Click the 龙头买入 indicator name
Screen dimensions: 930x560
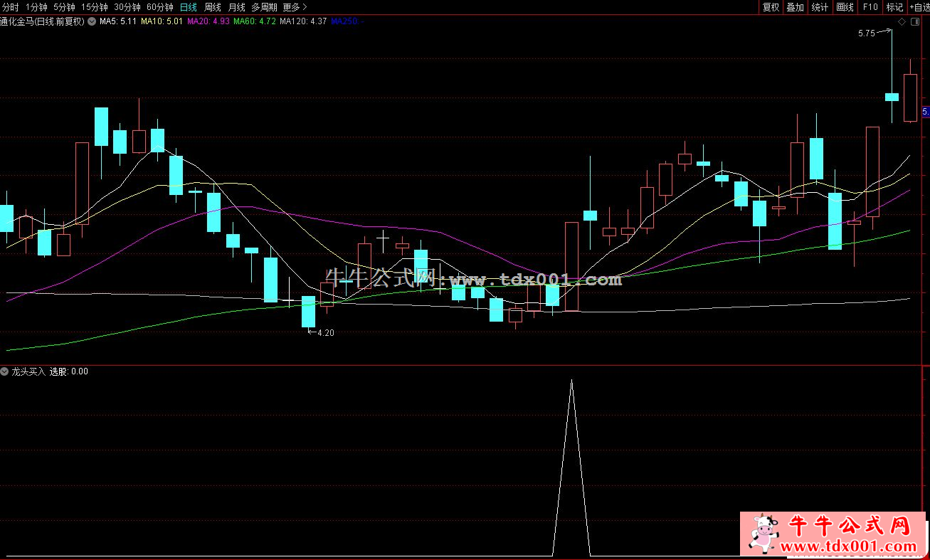(x=28, y=371)
